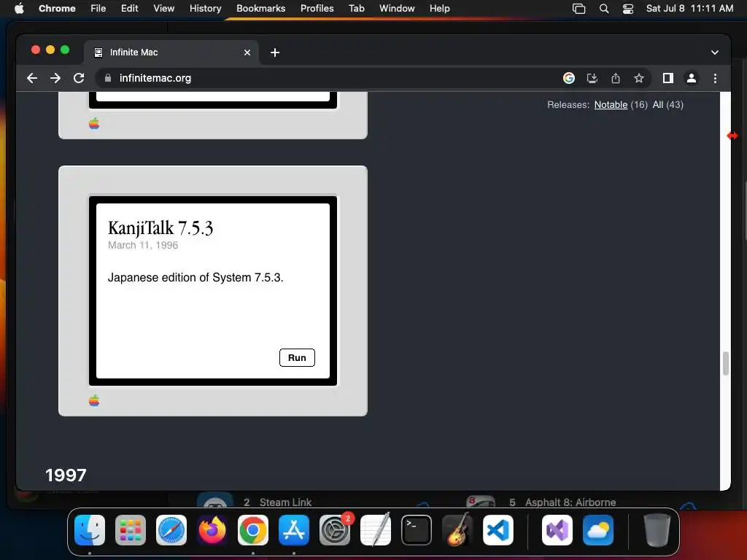
Task: View site lock information
Action: point(108,78)
